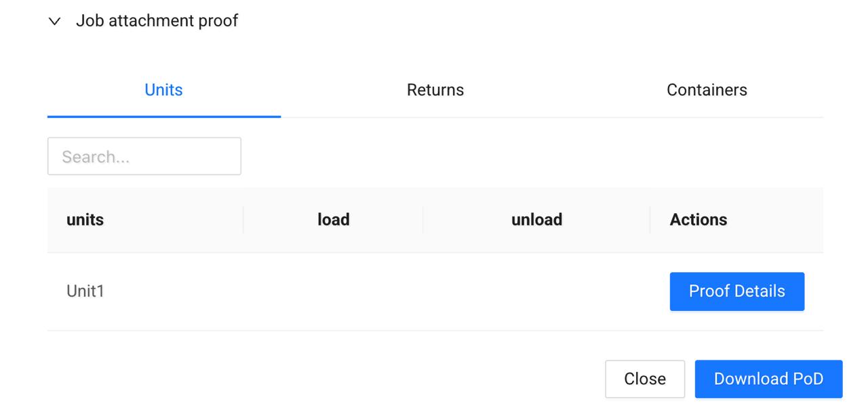868x408 pixels.
Task: Click the Actions column header
Action: [x=698, y=219]
